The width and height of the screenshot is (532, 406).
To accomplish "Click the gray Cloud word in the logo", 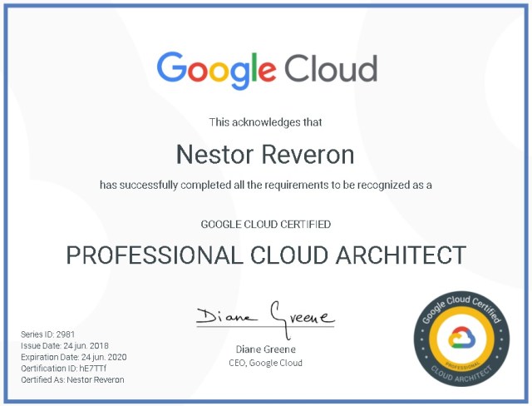I will [331, 67].
